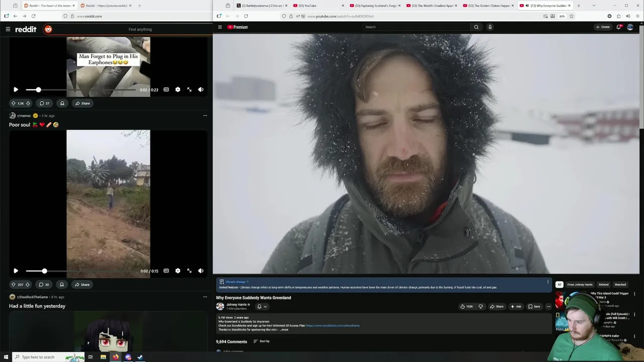This screenshot has height=362, width=644.
Task: Open the Reddit hamburger menu
Action: (x=8, y=29)
